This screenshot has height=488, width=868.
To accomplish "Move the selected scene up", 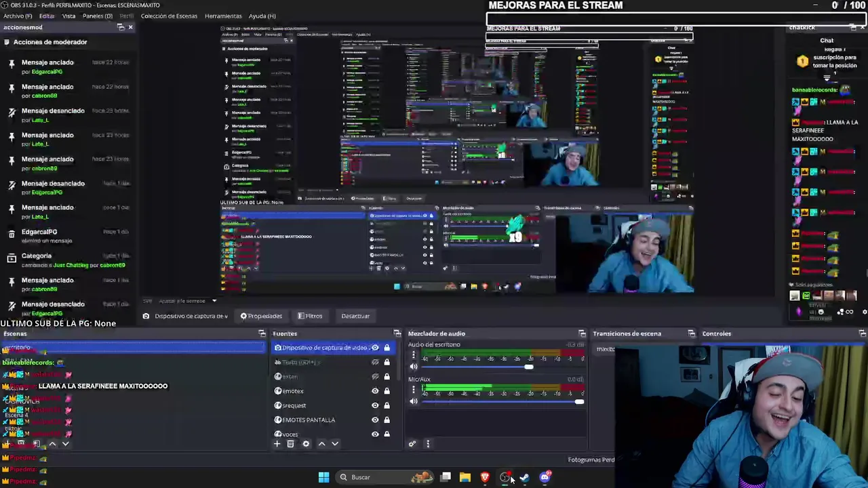I will click(52, 444).
